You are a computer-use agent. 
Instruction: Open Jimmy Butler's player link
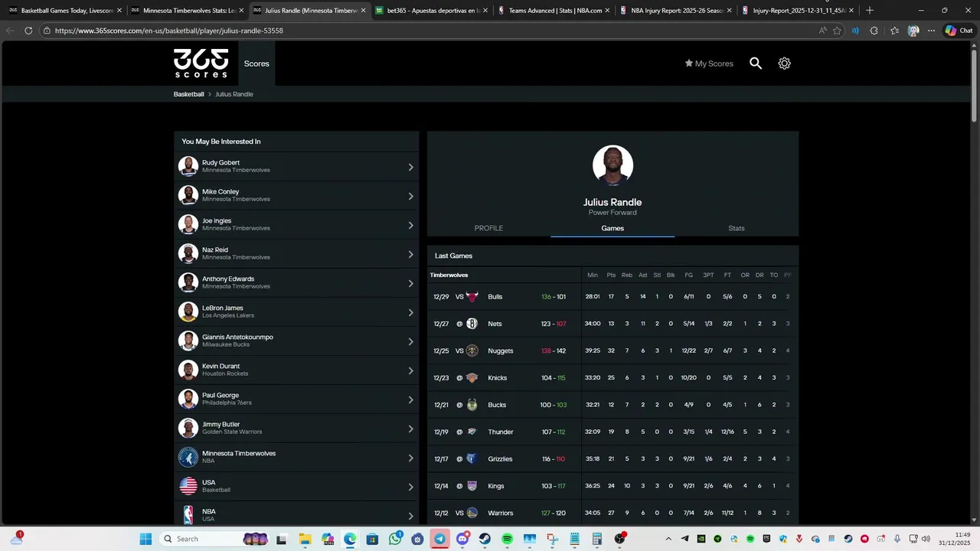coord(296,429)
